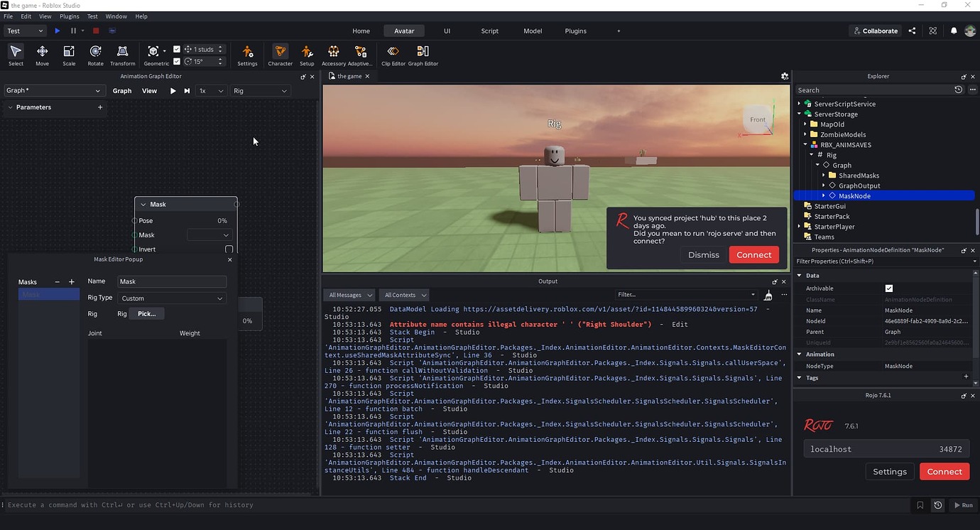The image size is (980, 530).
Task: Choose the Rotate tool
Action: coord(95,55)
